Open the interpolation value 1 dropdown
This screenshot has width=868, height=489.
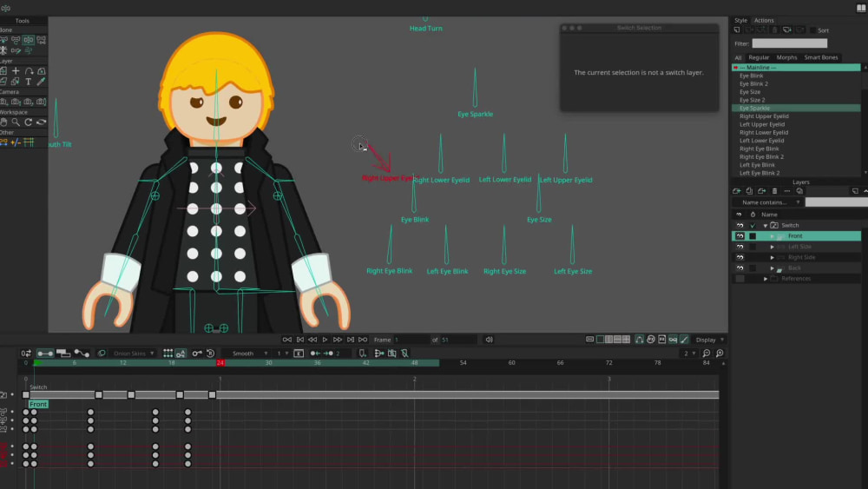[x=282, y=354]
